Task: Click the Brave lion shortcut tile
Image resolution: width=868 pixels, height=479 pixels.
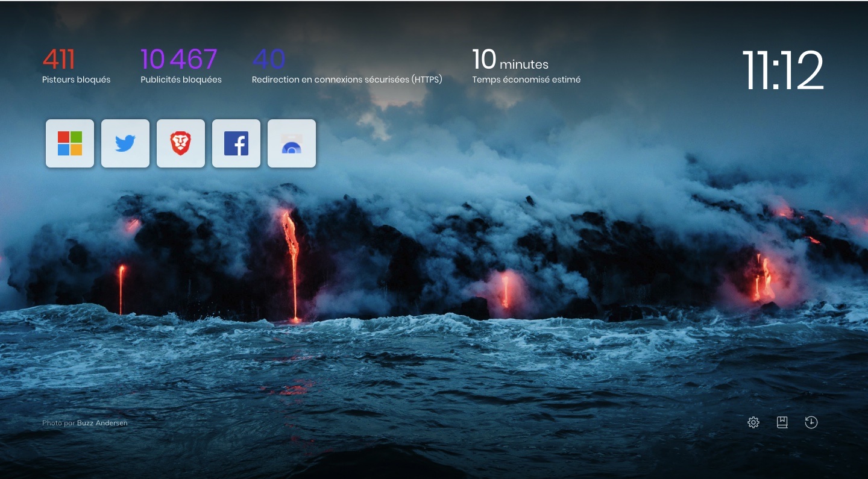Action: coord(181,143)
